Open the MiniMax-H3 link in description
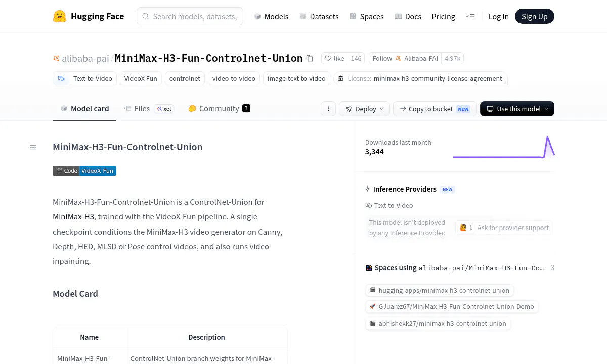The height and width of the screenshot is (364, 607). [x=73, y=216]
